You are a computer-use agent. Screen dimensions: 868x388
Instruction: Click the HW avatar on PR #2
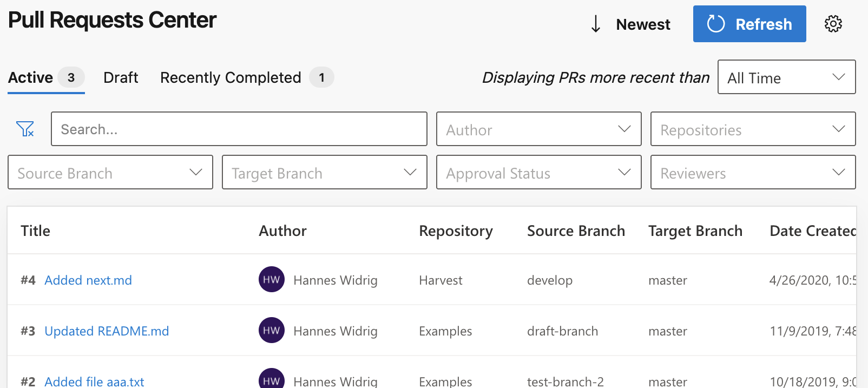point(271,379)
